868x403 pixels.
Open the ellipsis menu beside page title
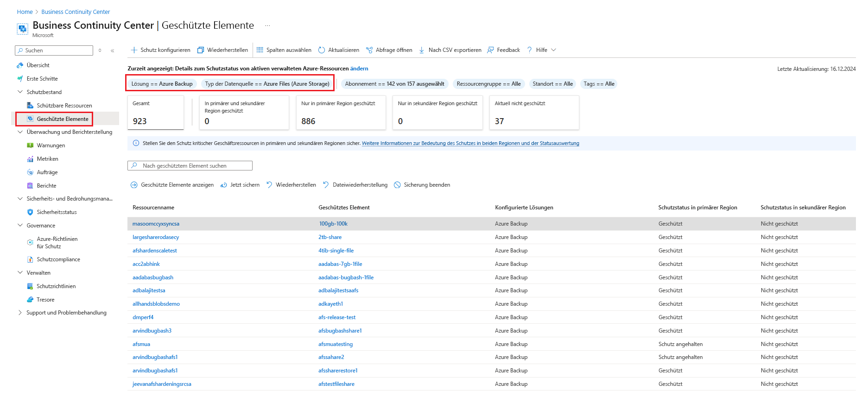[267, 25]
